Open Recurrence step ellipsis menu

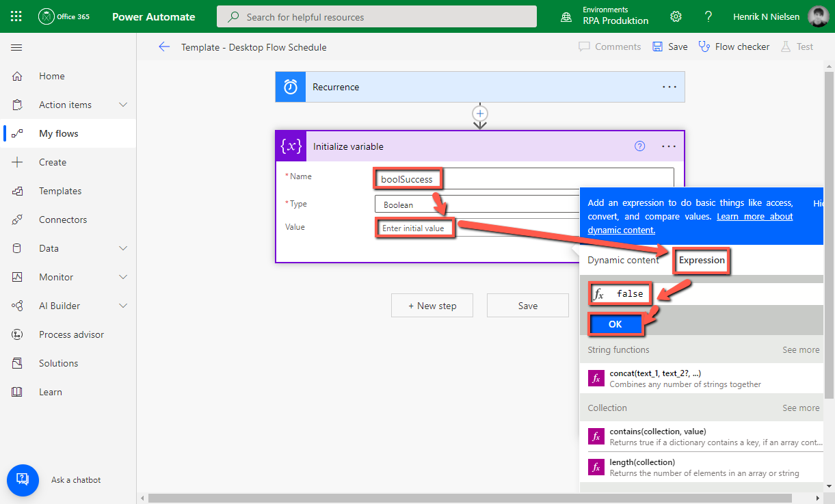click(x=670, y=87)
